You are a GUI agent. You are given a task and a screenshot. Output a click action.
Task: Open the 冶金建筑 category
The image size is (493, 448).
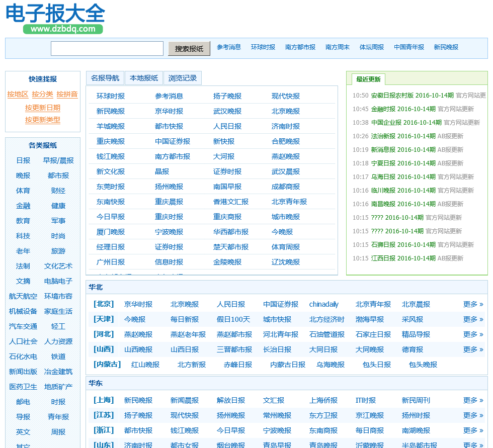[x=58, y=372]
